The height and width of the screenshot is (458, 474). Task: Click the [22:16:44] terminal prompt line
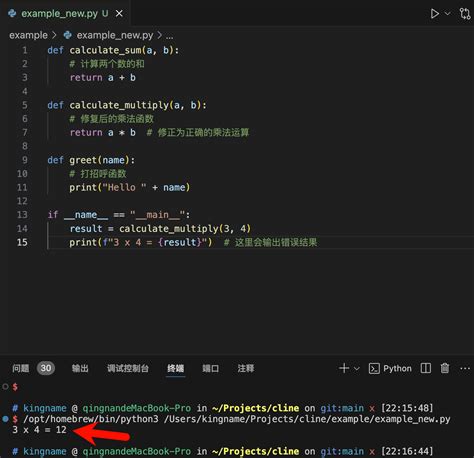click(223, 451)
